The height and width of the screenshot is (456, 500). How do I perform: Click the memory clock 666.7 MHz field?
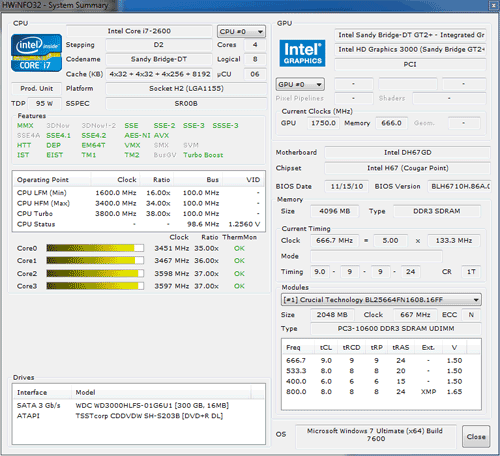[335, 240]
